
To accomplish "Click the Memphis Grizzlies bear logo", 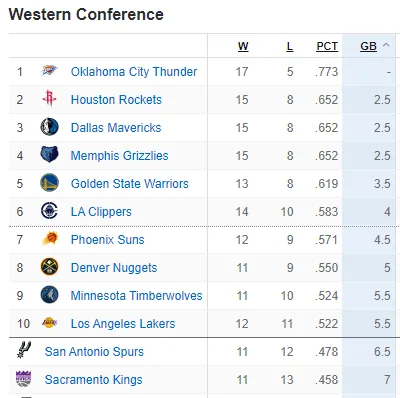I will pyautogui.click(x=49, y=155).
